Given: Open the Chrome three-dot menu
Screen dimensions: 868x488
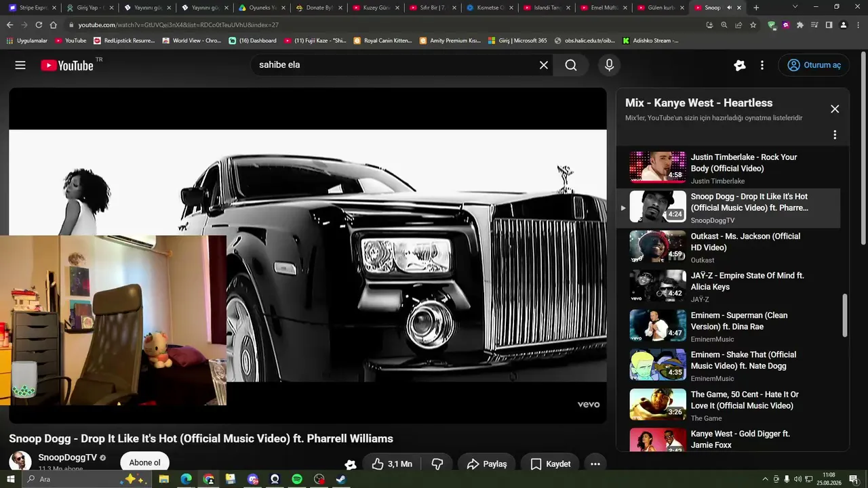Looking at the screenshot, I should coord(857,25).
